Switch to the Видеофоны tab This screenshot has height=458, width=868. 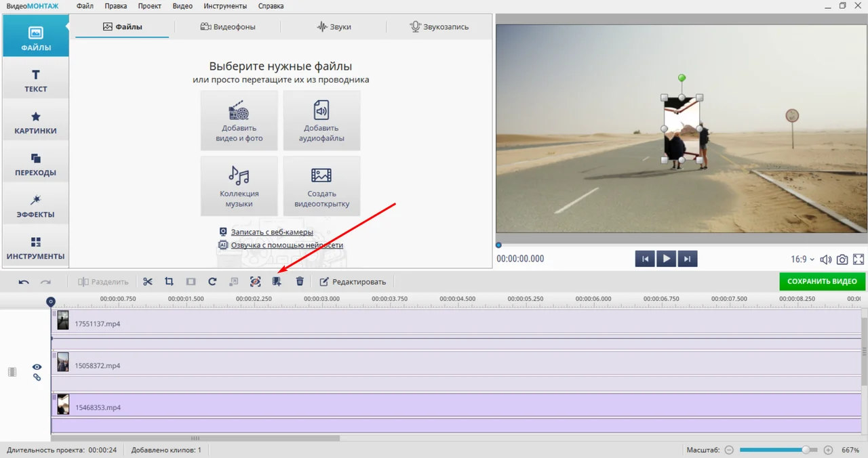[228, 27]
